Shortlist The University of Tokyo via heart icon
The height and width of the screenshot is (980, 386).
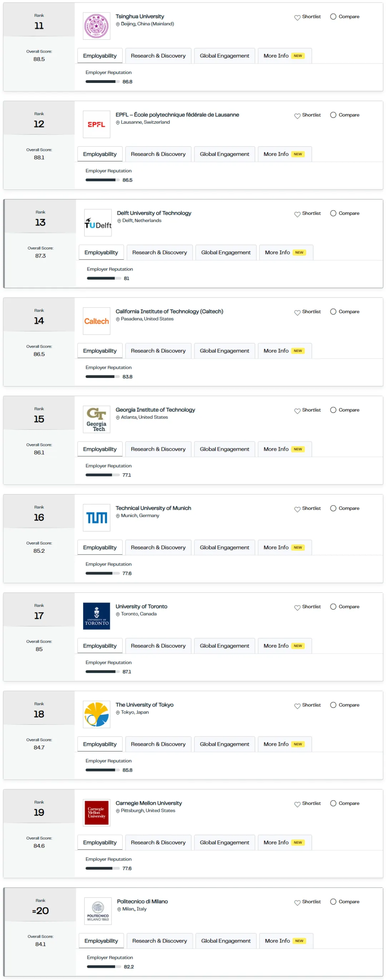(297, 706)
